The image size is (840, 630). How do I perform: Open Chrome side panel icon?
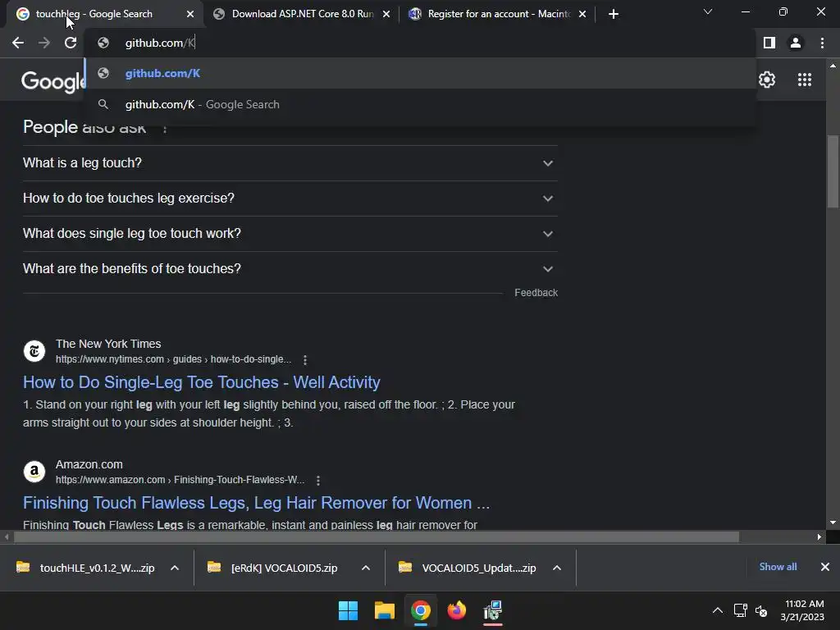[x=769, y=43]
